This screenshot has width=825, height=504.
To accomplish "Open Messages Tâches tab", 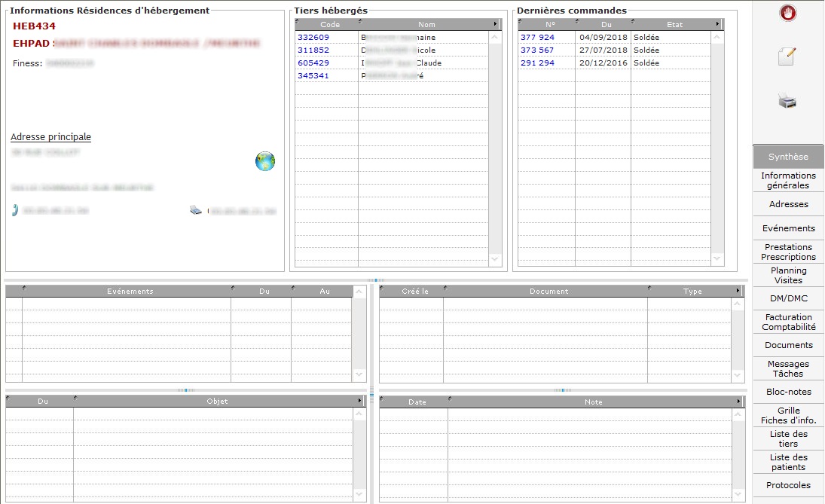I will click(788, 369).
